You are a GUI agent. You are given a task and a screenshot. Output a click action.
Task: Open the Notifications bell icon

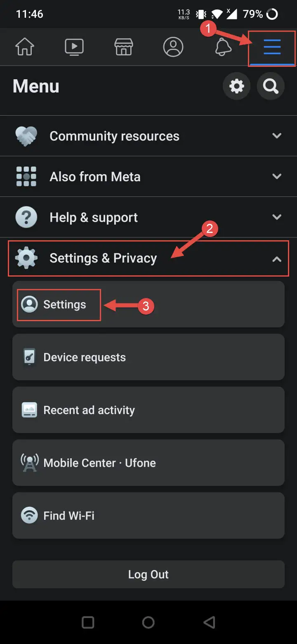(223, 47)
